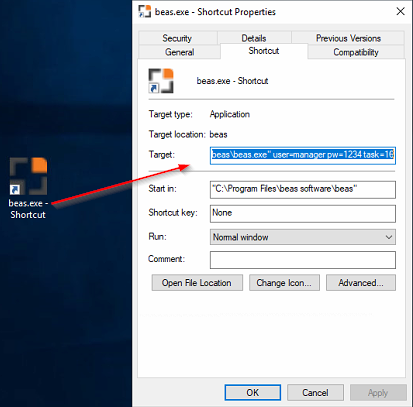Select the Compatibility tab
The height and width of the screenshot is (407, 413).
pyautogui.click(x=356, y=52)
